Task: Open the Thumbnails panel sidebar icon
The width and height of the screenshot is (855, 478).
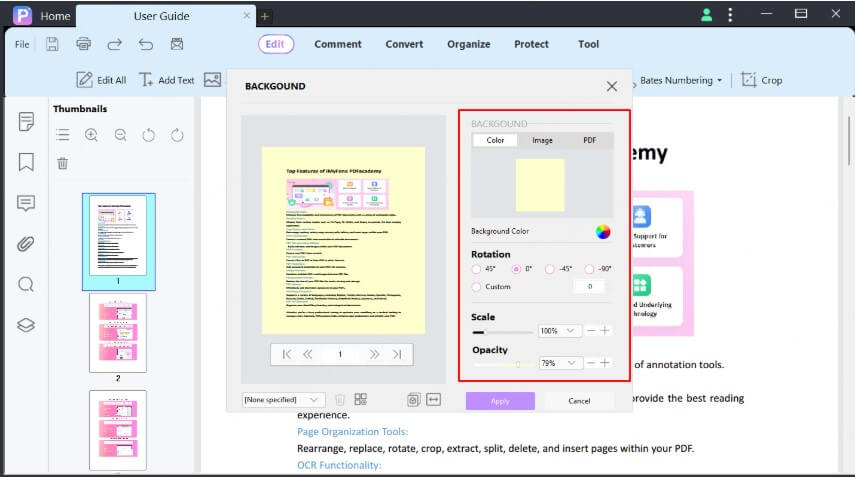Action: (26, 121)
